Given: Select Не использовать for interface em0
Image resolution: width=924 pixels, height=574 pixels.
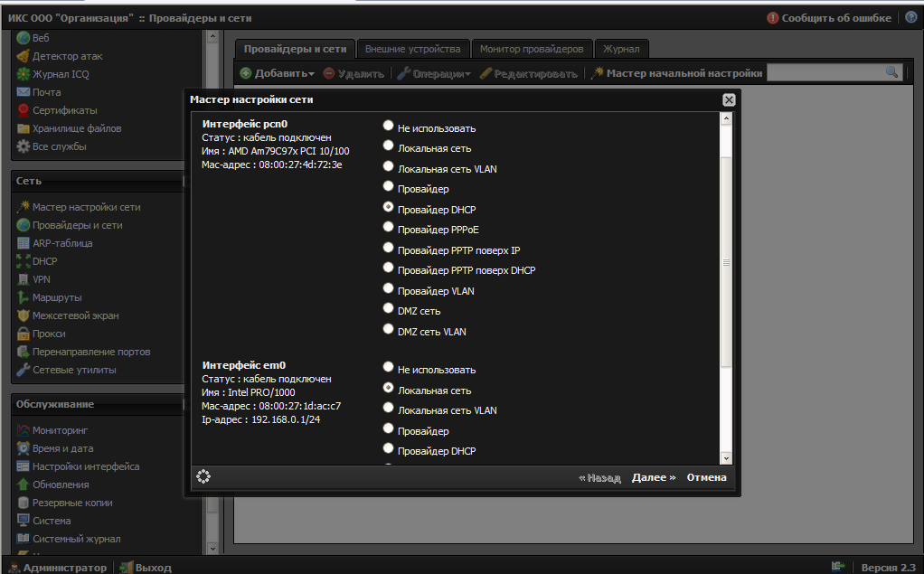Looking at the screenshot, I should click(388, 367).
